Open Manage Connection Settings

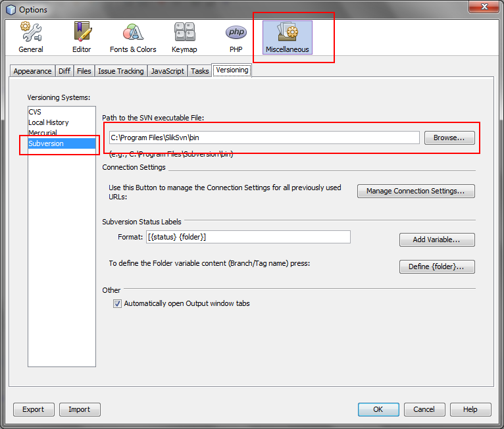pyautogui.click(x=415, y=191)
